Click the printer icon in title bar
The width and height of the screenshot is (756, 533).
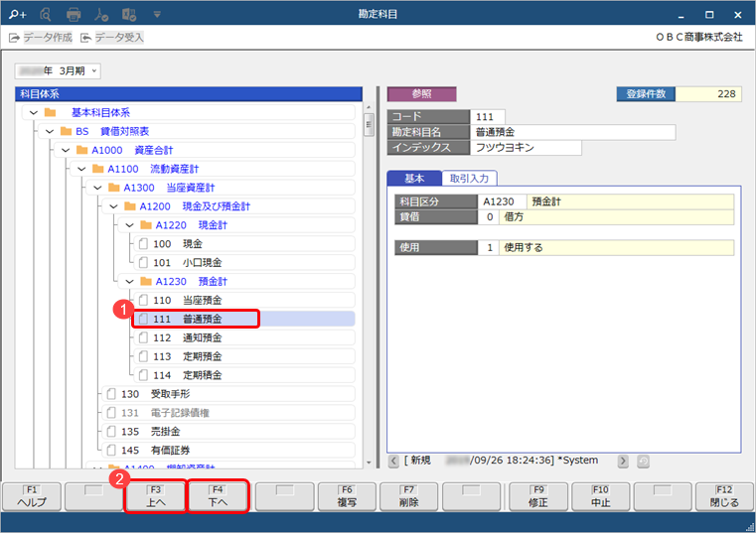point(74,15)
